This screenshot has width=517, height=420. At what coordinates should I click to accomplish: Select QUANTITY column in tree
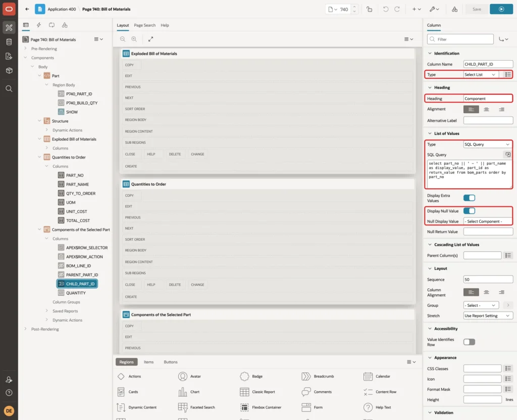point(76,293)
